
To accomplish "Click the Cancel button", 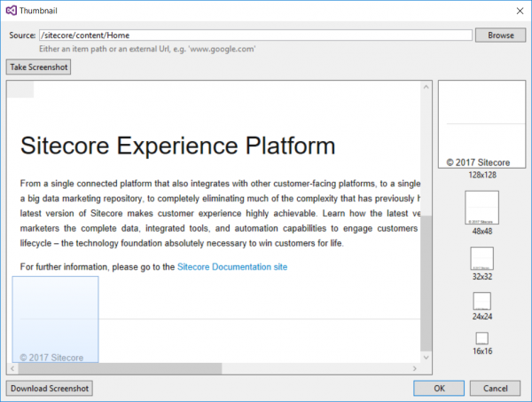I will [x=495, y=389].
